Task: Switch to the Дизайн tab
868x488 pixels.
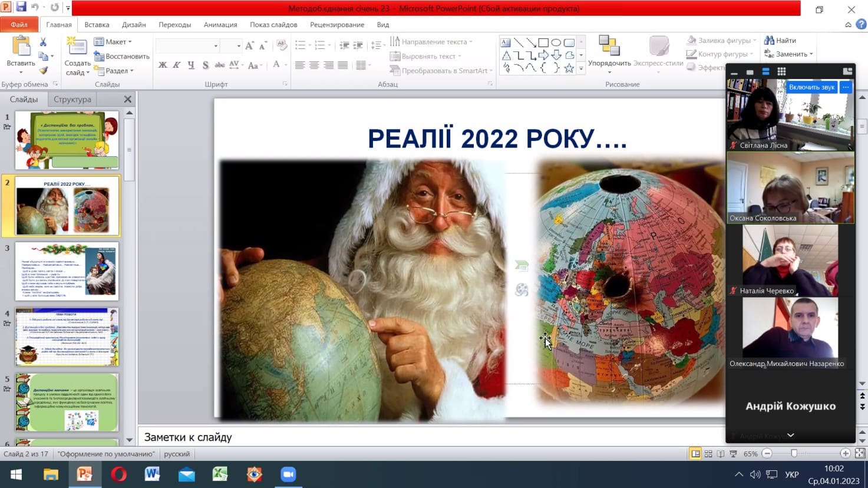Action: (134, 25)
